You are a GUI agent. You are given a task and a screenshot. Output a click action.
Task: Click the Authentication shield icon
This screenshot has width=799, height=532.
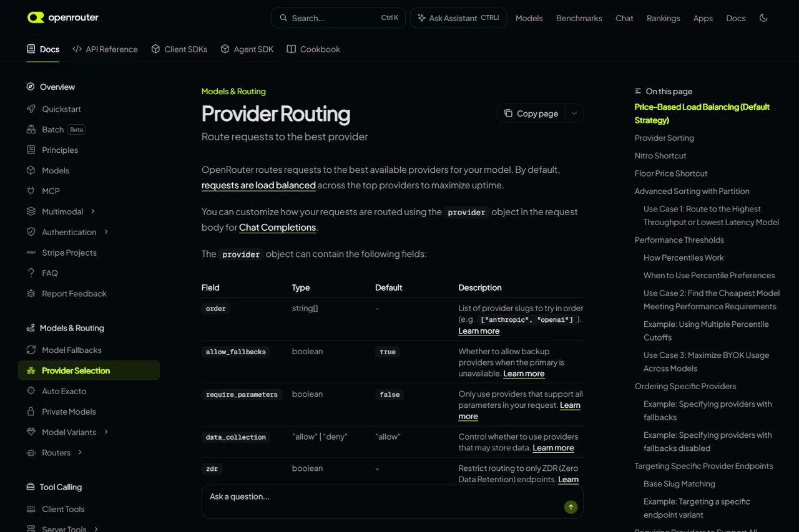pyautogui.click(x=31, y=232)
